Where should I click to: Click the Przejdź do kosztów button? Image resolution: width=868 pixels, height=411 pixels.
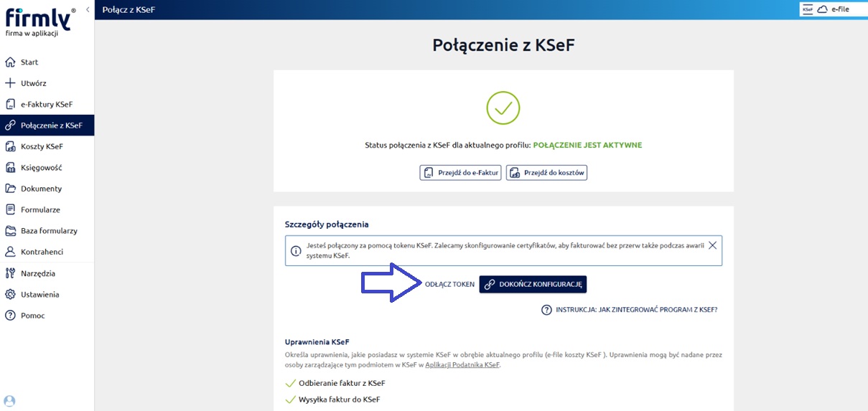click(546, 173)
